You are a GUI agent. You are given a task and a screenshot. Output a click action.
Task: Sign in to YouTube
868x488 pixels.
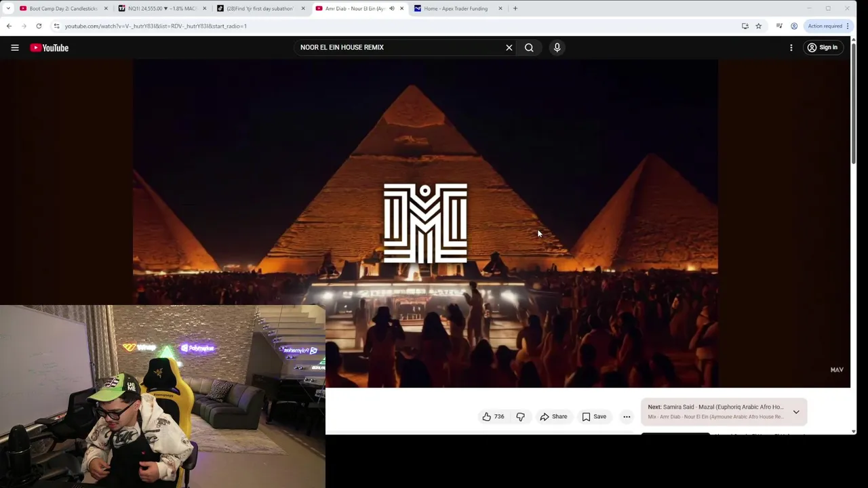tap(822, 47)
